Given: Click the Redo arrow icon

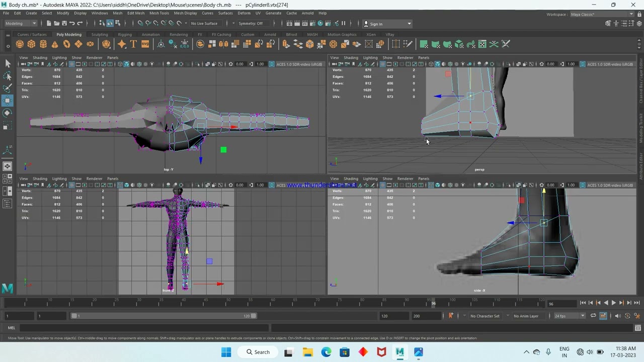Looking at the screenshot, I should click(79, 24).
